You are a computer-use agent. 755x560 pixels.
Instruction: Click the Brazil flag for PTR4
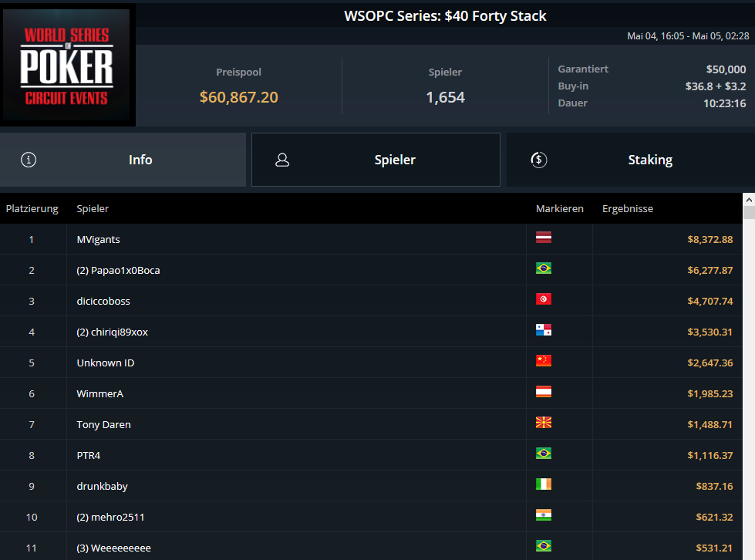tap(544, 453)
